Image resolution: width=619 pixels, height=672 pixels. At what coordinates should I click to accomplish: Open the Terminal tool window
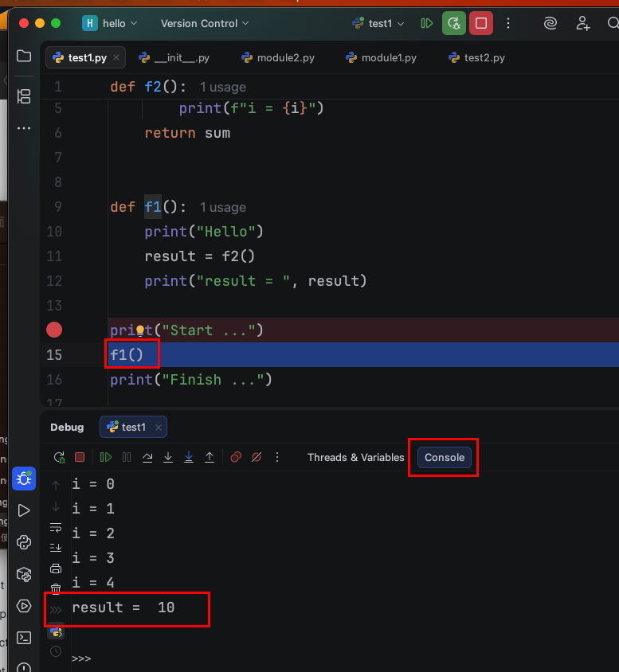tap(24, 638)
